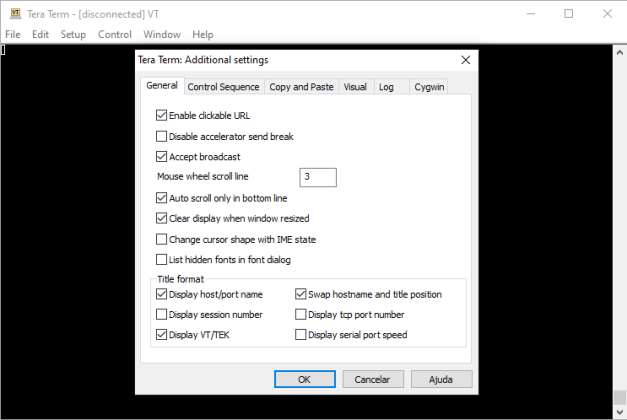The image size is (627, 420).
Task: Click the terminal scrollbar down arrow
Action: (x=619, y=412)
